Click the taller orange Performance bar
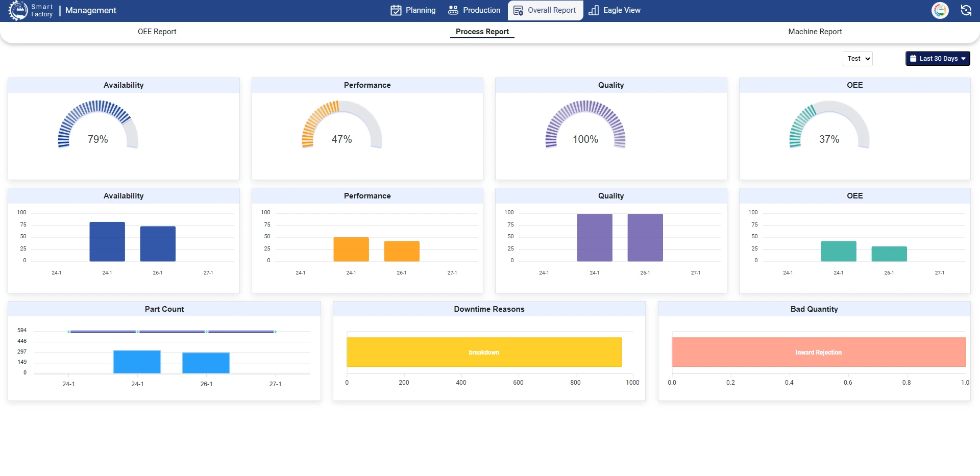Image resolution: width=980 pixels, height=476 pixels. point(351,249)
